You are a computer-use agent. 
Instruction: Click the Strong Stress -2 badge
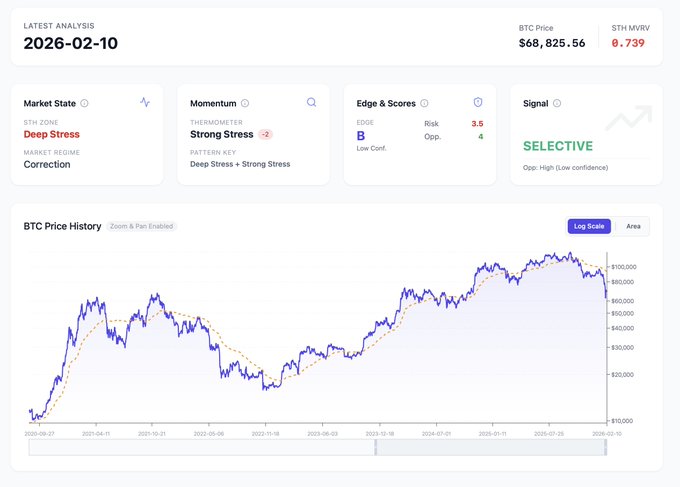coord(265,134)
